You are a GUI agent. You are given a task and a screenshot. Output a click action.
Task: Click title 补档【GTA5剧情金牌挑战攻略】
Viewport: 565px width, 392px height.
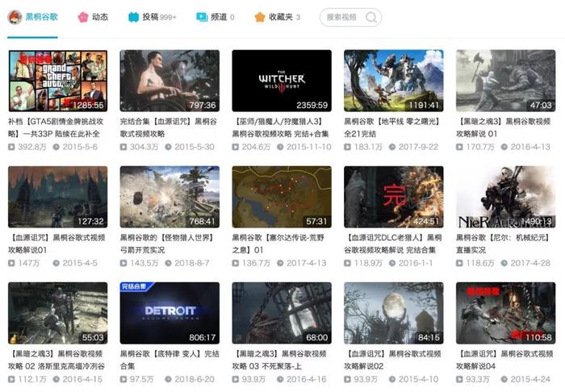tap(56, 127)
